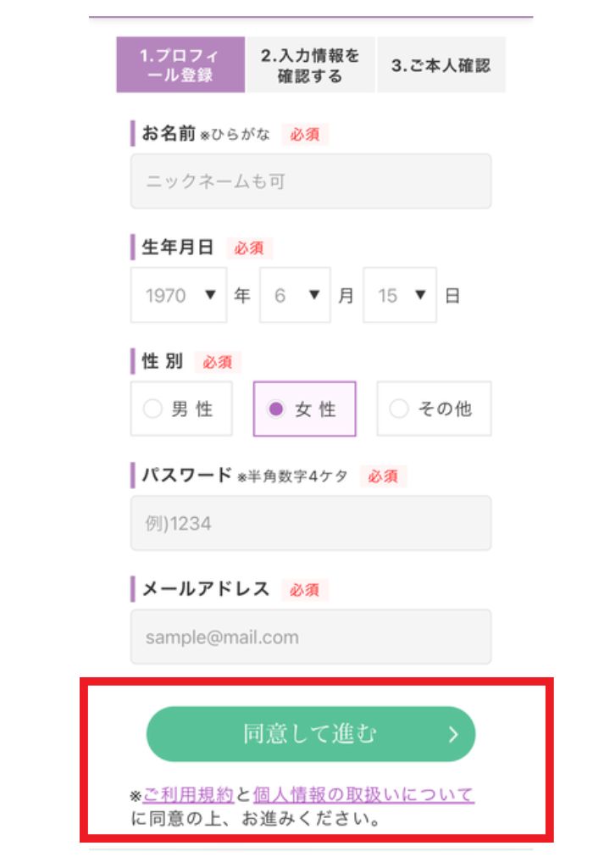The height and width of the screenshot is (868, 593).
Task: Focus the パスワード input field
Action: pyautogui.click(x=310, y=523)
